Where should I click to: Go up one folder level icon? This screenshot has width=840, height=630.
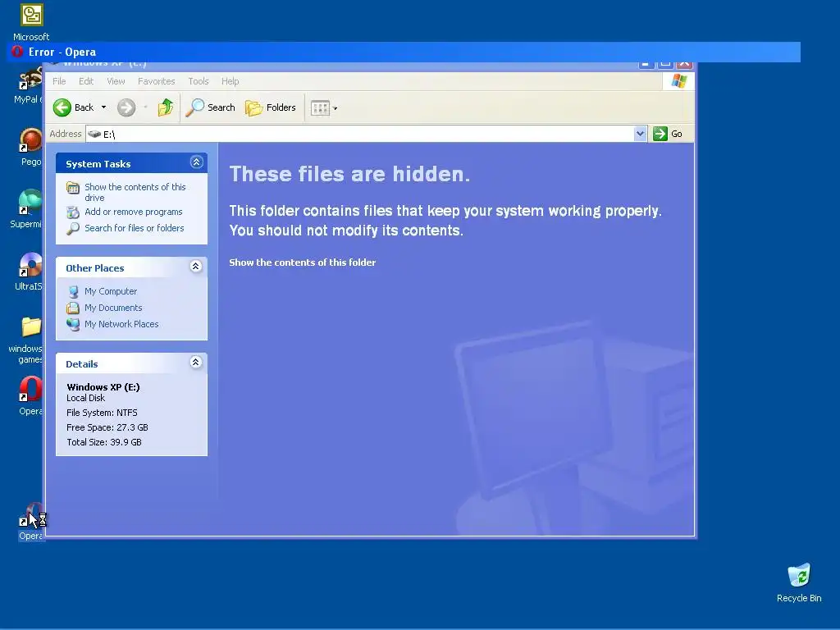coord(166,107)
